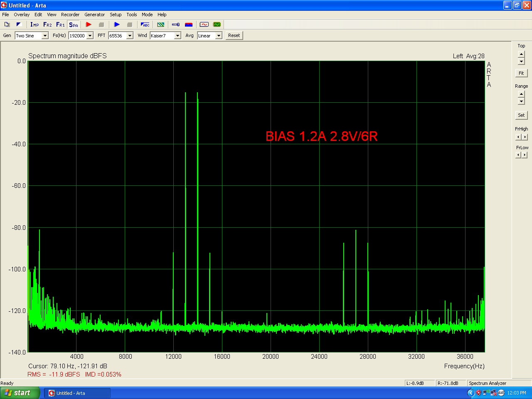
Task: Stop the generator with the second gray square
Action: coord(130,25)
